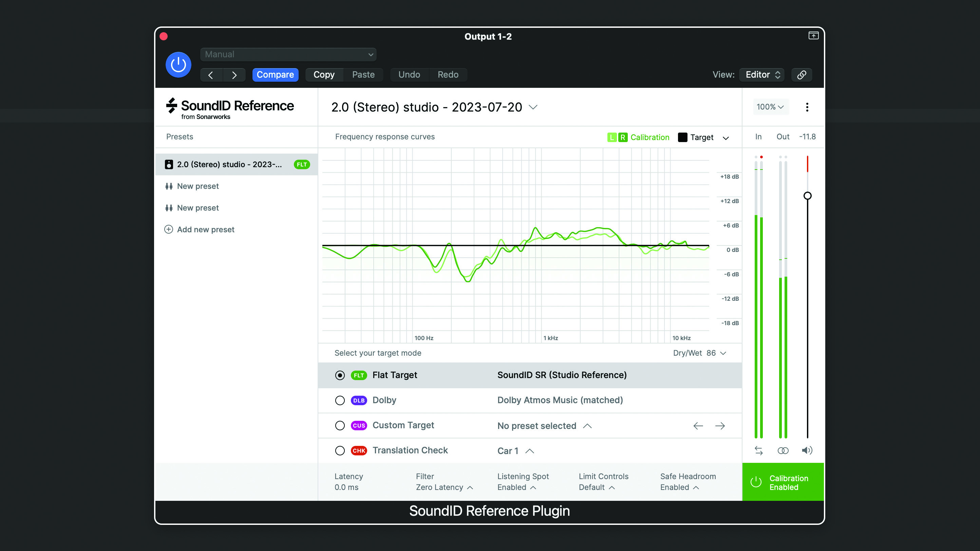
Task: Toggle Calibration Enabled green button
Action: 783,482
